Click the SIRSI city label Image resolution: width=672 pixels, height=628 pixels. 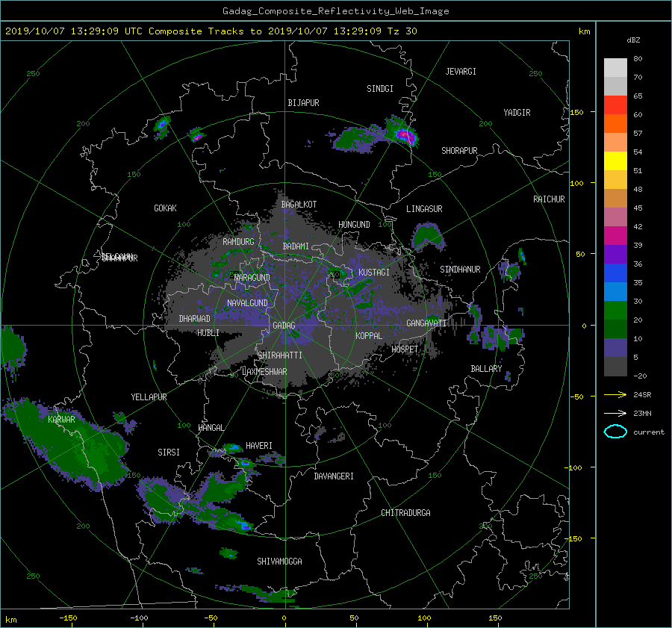point(169,453)
